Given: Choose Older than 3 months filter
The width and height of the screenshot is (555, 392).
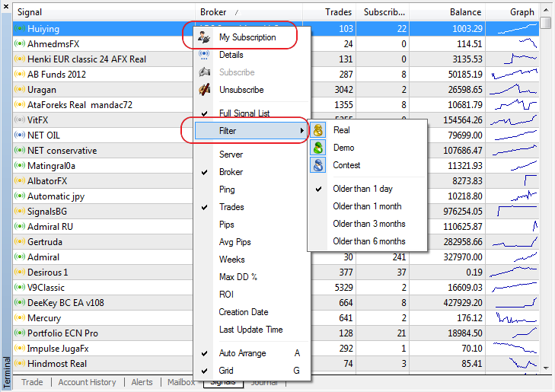Looking at the screenshot, I should coord(368,224).
